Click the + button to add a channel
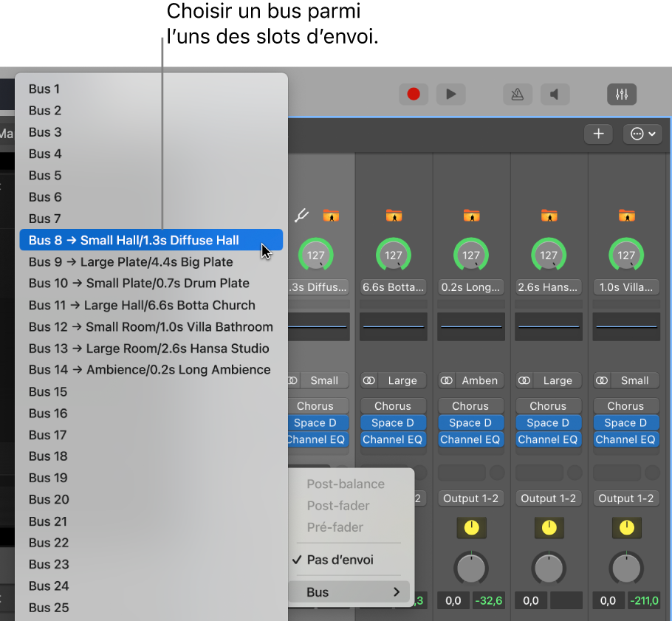 598,134
